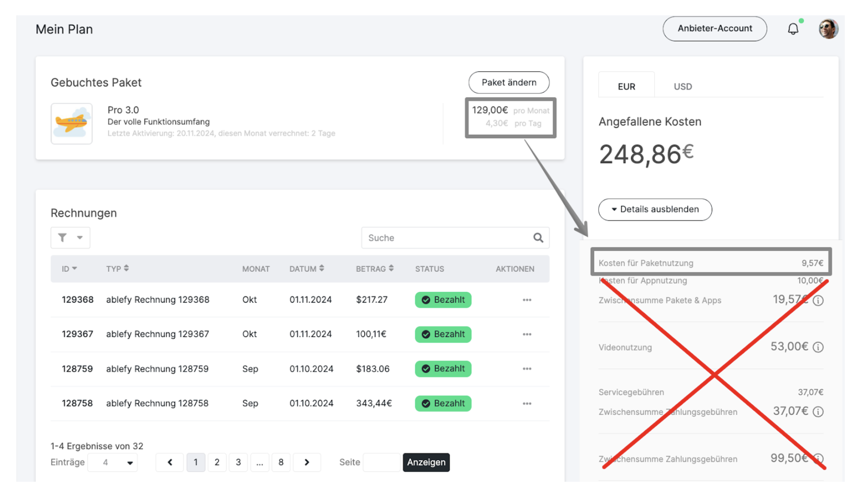This screenshot has height=504, width=864.
Task: Switch to the USD currency tab
Action: [x=682, y=86]
